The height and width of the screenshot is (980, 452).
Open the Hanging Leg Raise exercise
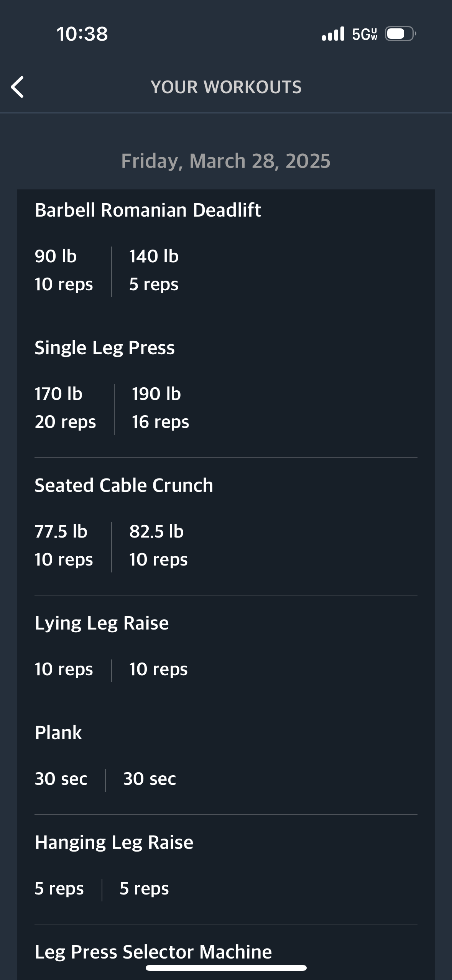coord(114,842)
